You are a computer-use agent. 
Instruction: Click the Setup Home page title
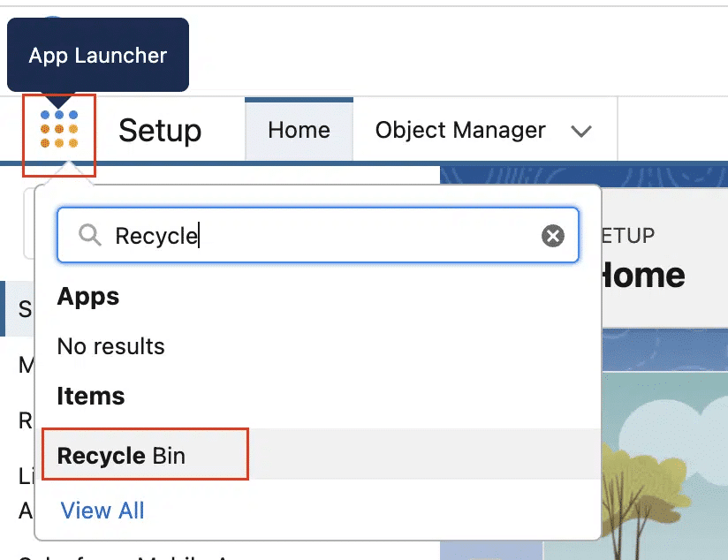point(642,276)
